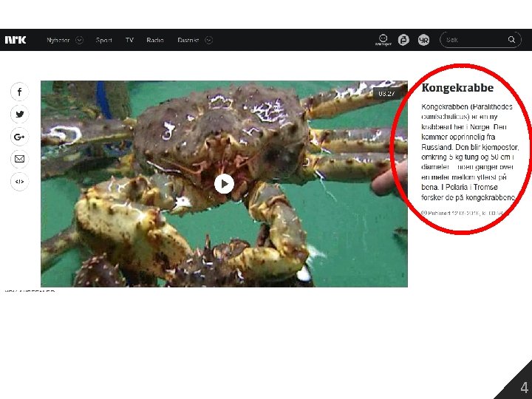Play the Kongekrabbe video
Screen dimensions: 532x399
225,184
